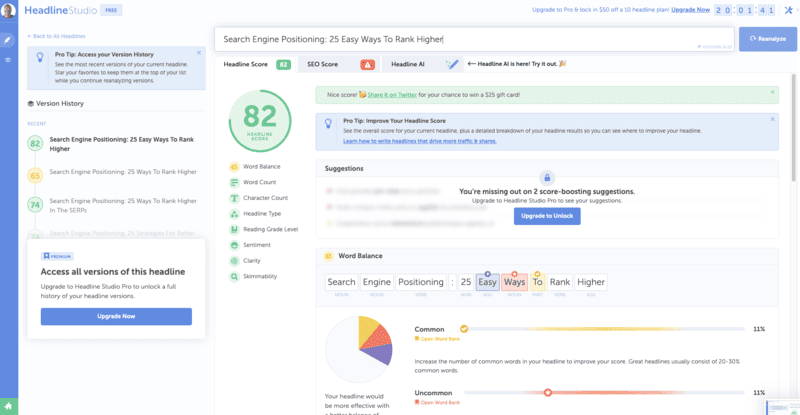This screenshot has height=415, width=800.
Task: Select the word Ways in word balance
Action: coord(514,282)
